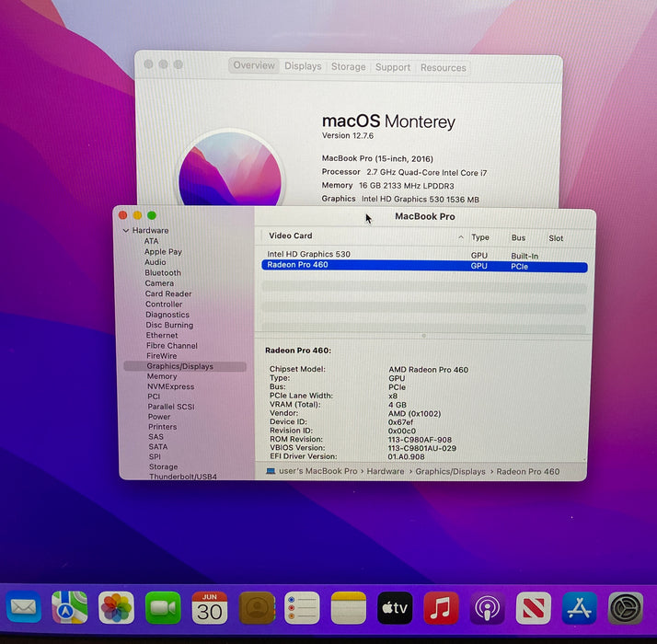Select Power in the sidebar

[159, 417]
